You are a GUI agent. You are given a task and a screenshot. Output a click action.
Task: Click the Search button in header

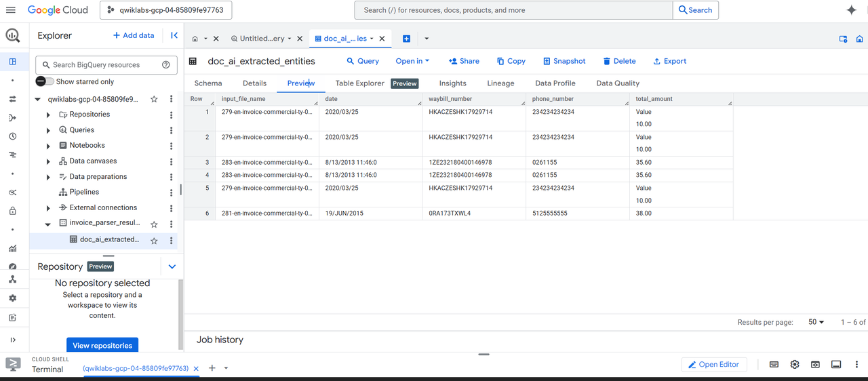coord(696,10)
